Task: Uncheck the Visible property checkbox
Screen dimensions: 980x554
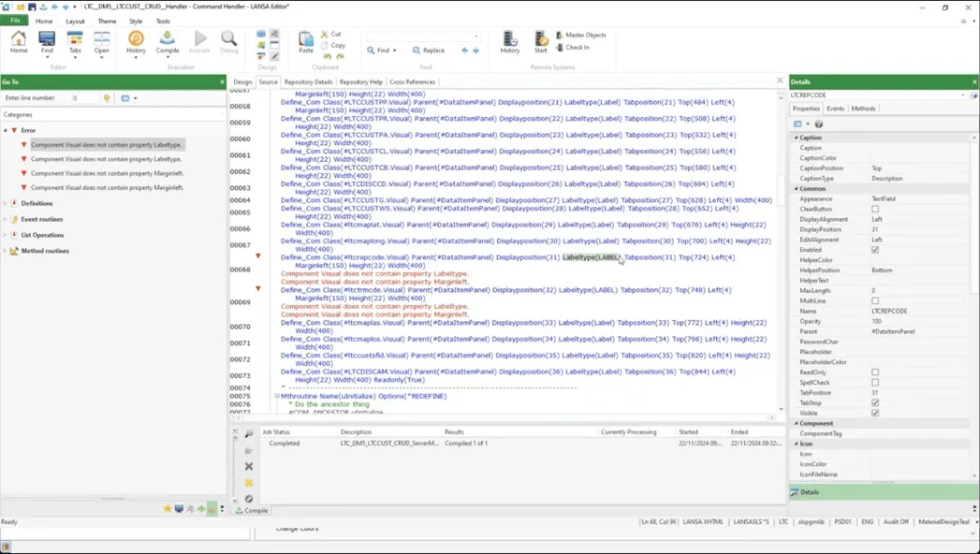Action: pyautogui.click(x=875, y=413)
